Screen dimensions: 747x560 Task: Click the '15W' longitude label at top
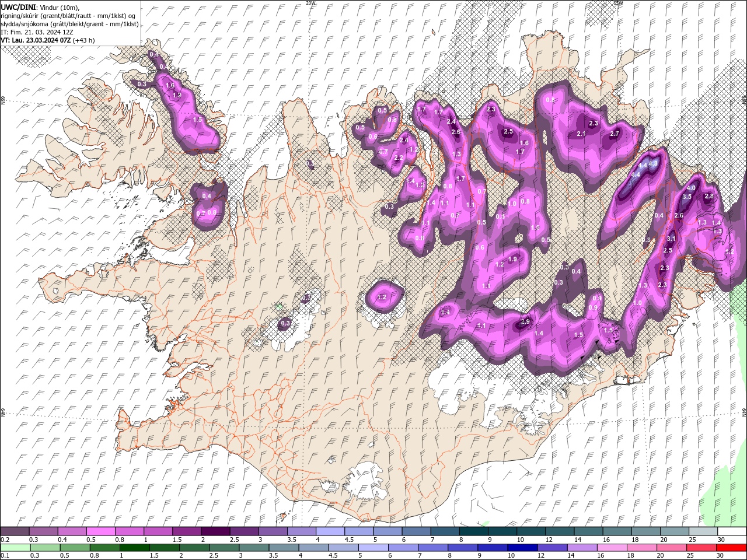click(619, 3)
